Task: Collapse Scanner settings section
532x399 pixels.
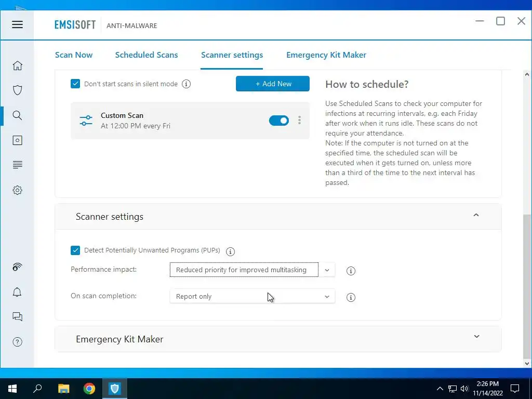Action: tap(476, 215)
